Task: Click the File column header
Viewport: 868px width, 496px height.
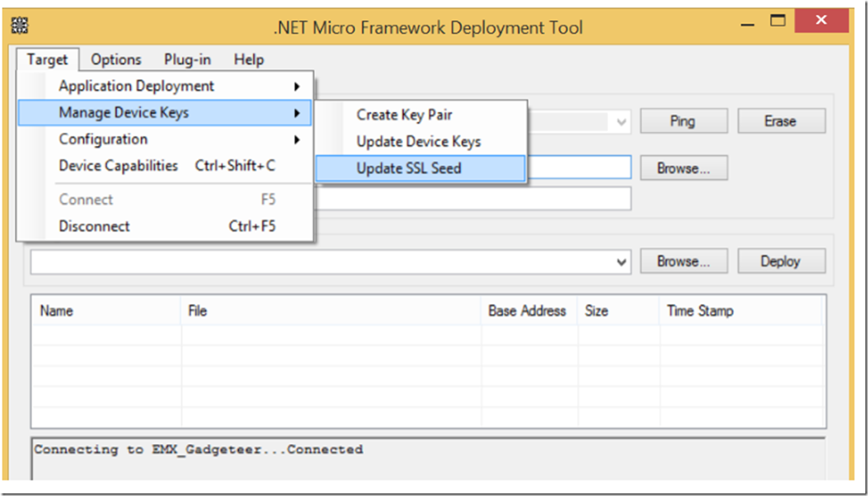Action: tap(331, 311)
